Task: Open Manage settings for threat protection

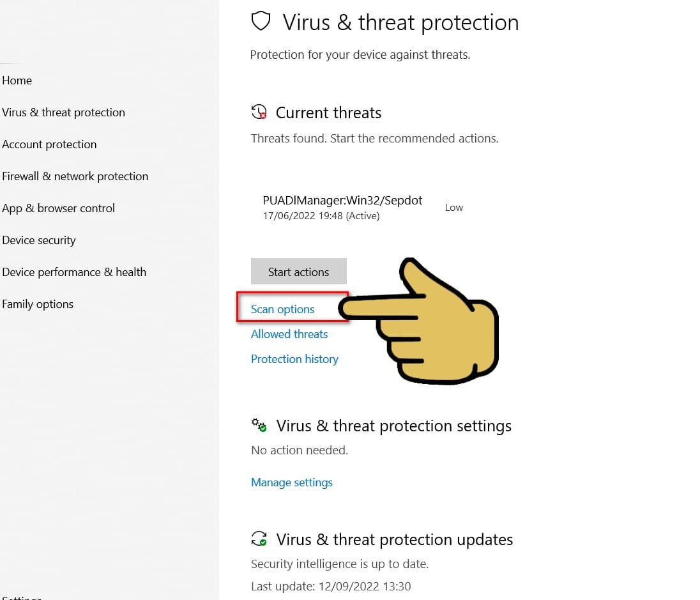Action: [x=292, y=482]
